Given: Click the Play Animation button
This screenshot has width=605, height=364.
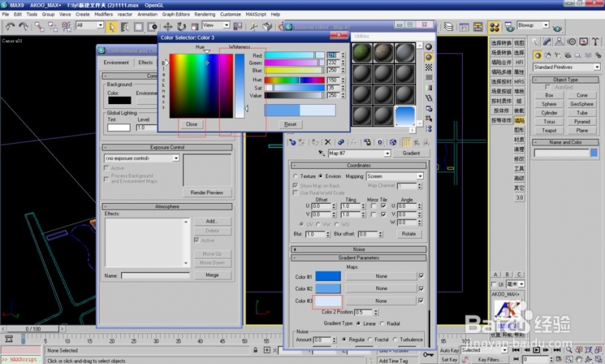Looking at the screenshot, I should pyautogui.click(x=536, y=350).
